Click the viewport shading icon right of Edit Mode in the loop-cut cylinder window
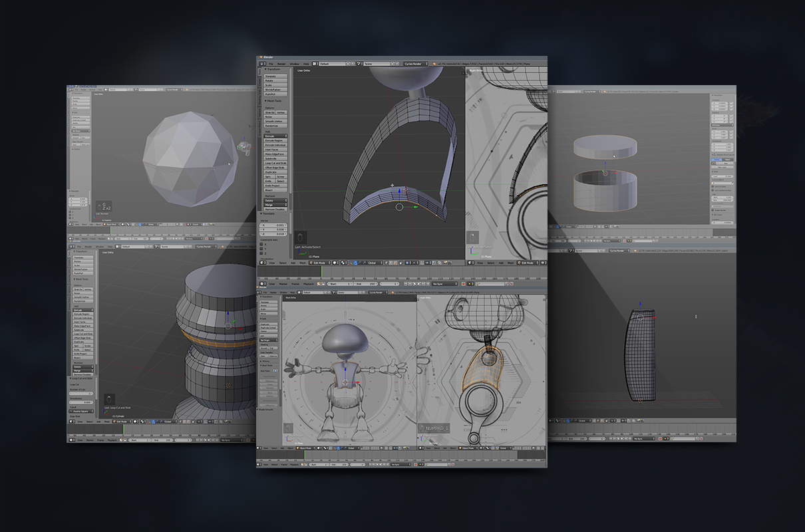 (135, 422)
